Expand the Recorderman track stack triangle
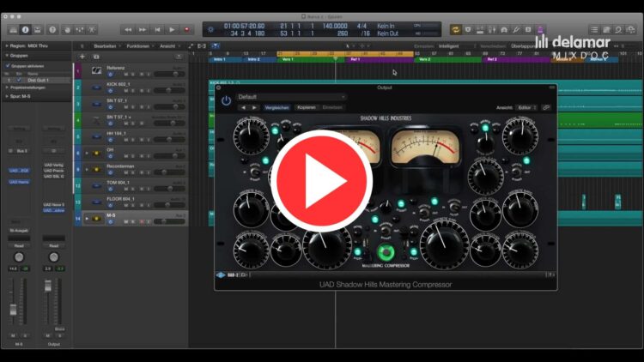644x362 pixels. coord(87,170)
